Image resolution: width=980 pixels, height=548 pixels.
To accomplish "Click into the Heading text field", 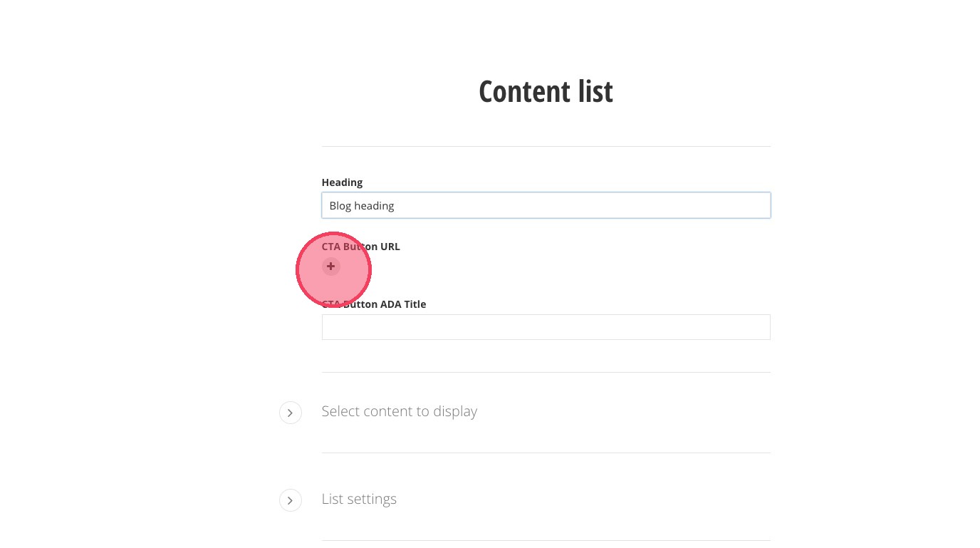I will point(546,206).
